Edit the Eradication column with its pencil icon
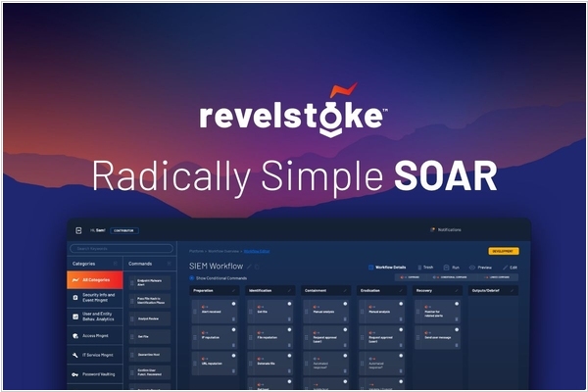 [401, 291]
